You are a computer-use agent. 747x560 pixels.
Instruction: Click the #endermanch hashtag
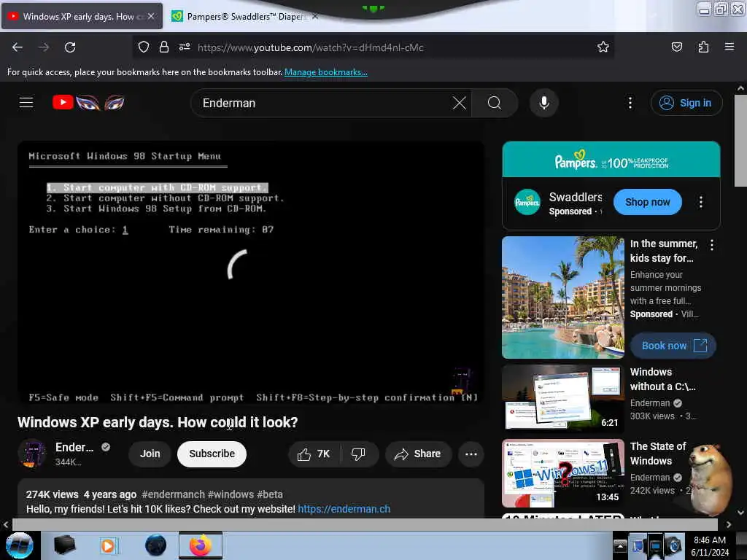pyautogui.click(x=174, y=494)
